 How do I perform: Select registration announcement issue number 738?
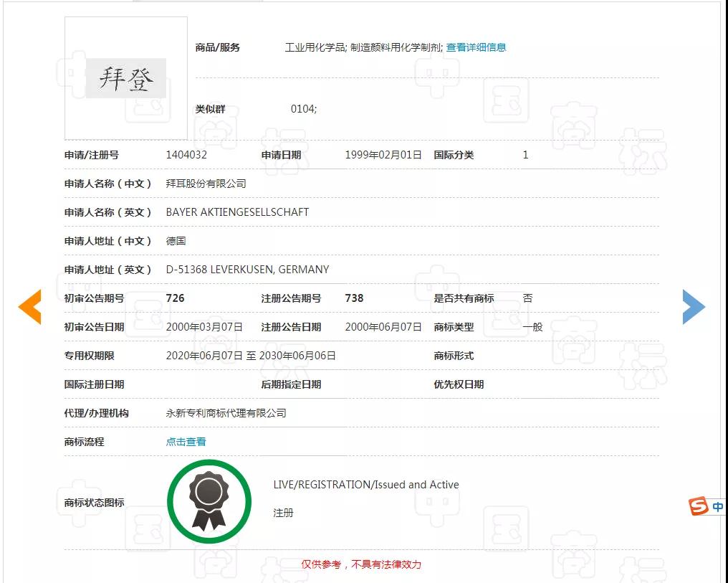click(x=354, y=298)
